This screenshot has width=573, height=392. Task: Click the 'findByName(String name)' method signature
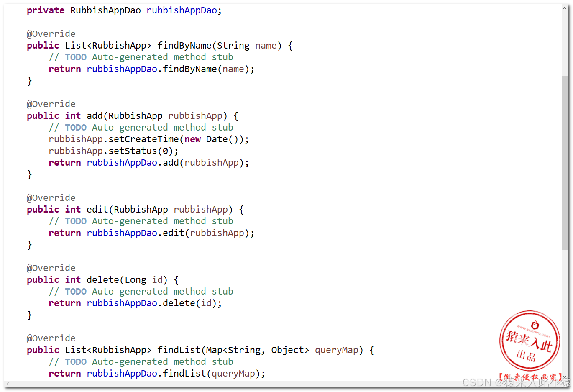(x=219, y=46)
